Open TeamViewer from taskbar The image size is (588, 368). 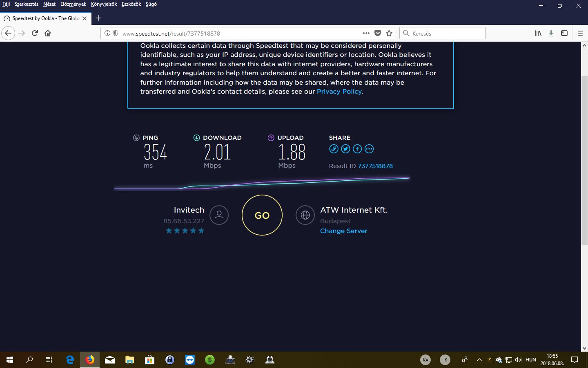[190, 360]
